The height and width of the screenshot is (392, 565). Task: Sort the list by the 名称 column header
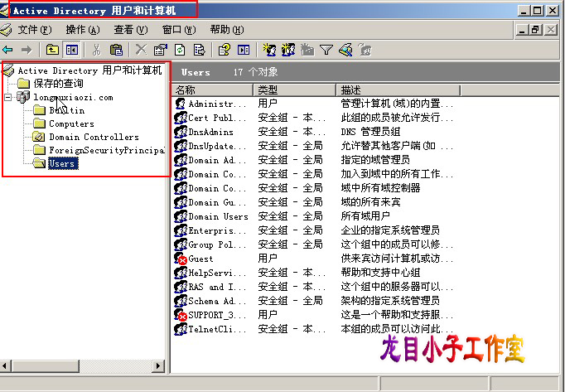click(212, 90)
